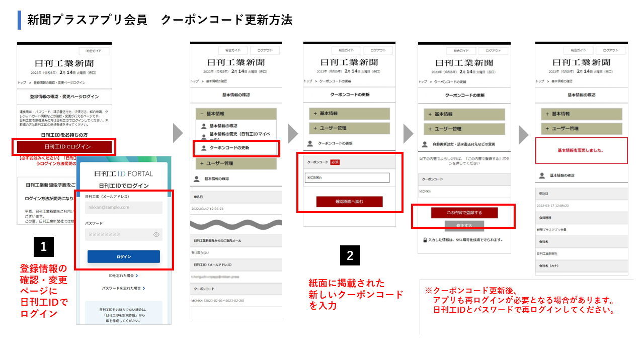Viewport: 644px width, 362px height.
Task: Click the eye icon in the パスワード field
Action: (156, 234)
